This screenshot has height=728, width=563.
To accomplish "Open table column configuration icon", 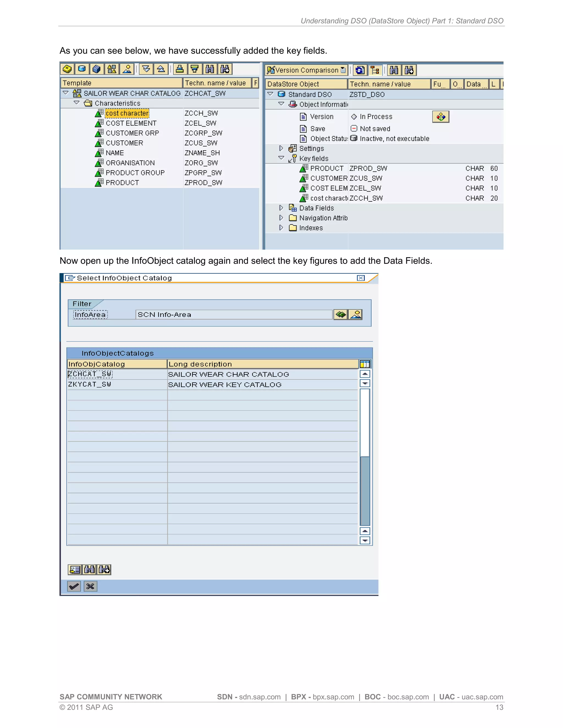I will (365, 364).
